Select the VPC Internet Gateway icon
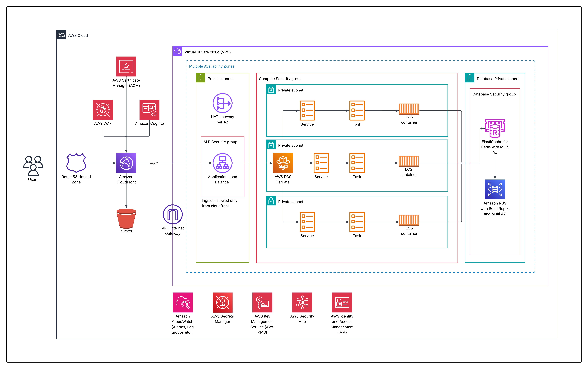The image size is (588, 369). [173, 214]
